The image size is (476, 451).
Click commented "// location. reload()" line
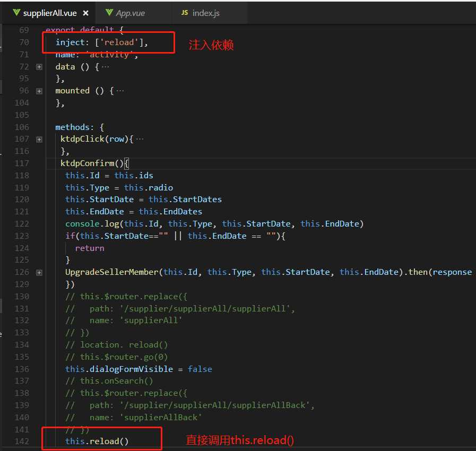[117, 345]
